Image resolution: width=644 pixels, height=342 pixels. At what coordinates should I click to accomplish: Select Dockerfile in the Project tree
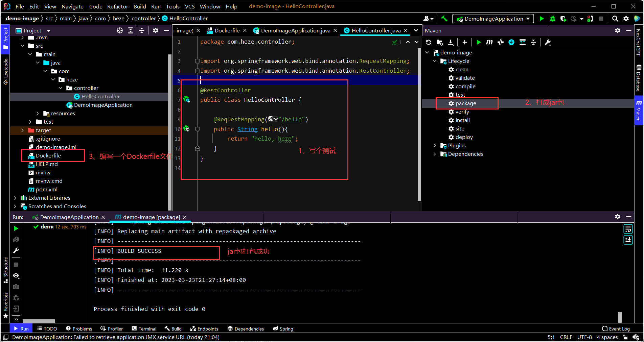pyautogui.click(x=48, y=155)
